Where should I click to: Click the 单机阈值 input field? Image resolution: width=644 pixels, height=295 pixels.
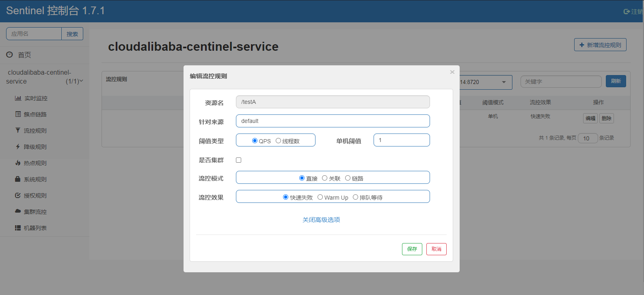402,140
